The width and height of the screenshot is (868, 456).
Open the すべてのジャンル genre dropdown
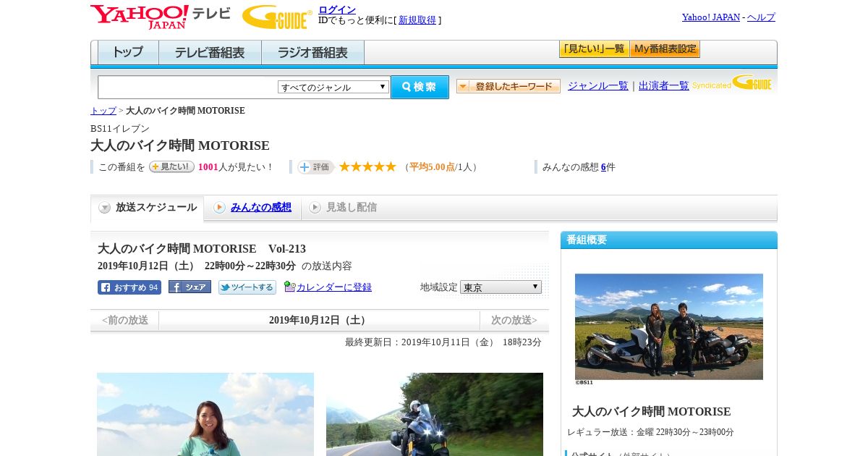point(333,87)
